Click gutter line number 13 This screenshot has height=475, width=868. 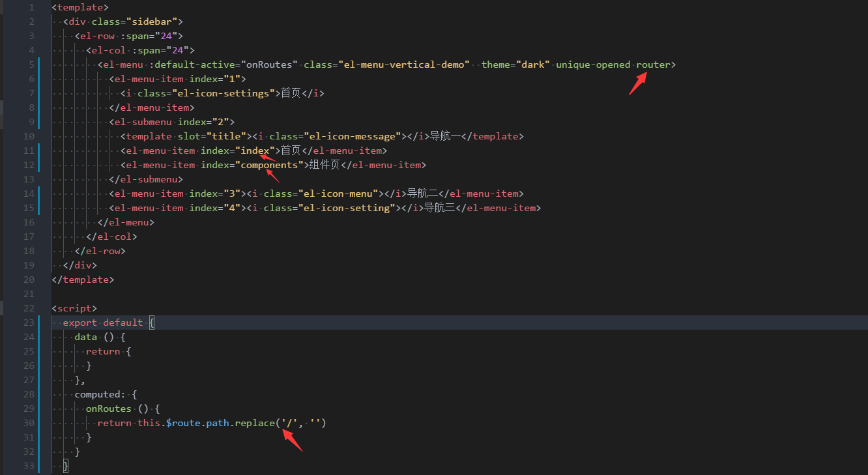click(29, 179)
